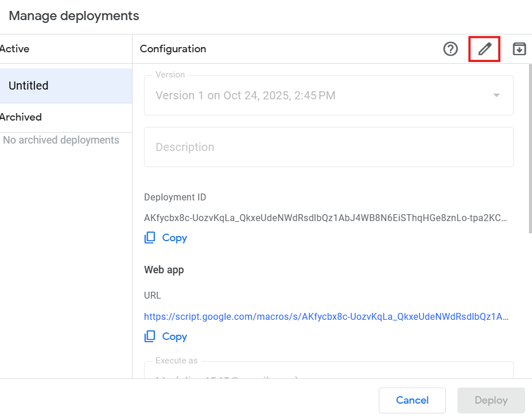This screenshot has width=532, height=418.
Task: Click the vertical scrollbar in Configuration panel
Action: coord(529,149)
